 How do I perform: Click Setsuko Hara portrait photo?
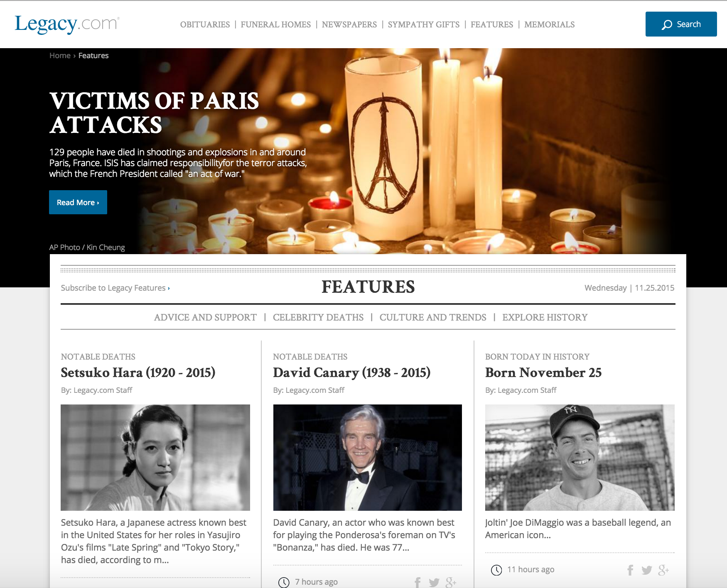point(155,458)
